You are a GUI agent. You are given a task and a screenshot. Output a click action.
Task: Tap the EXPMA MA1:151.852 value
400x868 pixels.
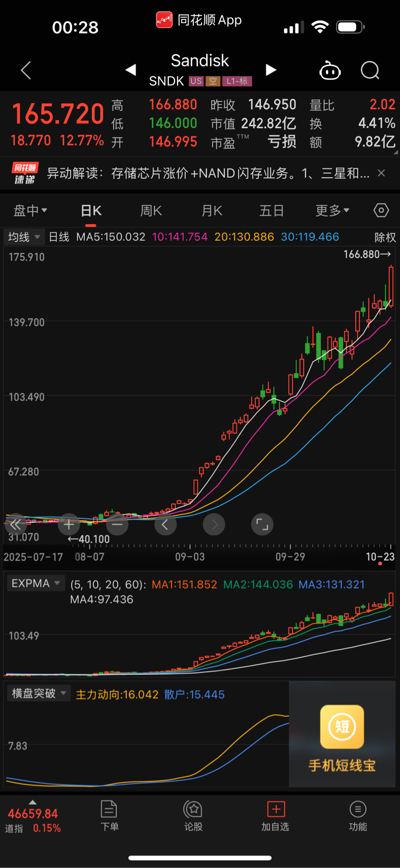(x=184, y=584)
